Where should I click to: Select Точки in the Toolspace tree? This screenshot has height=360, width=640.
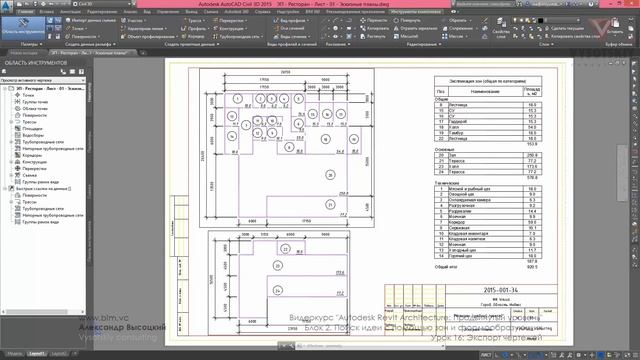(x=28, y=95)
